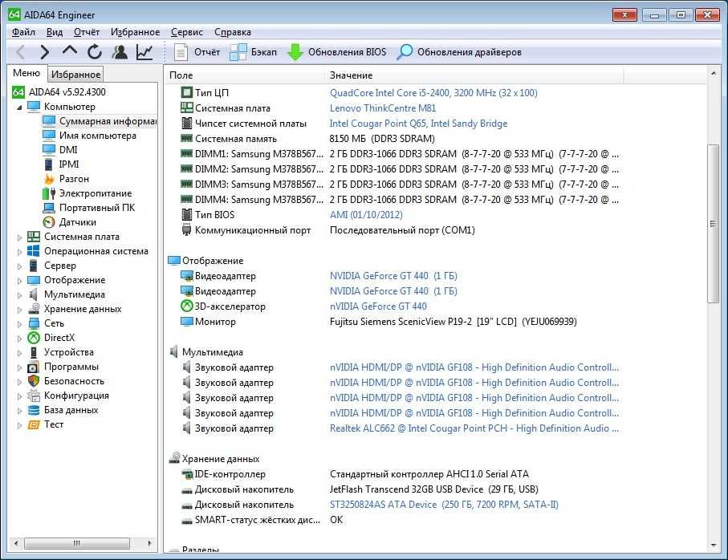The width and height of the screenshot is (728, 560).
Task: Click the Программы icon in tree
Action: coord(34,367)
